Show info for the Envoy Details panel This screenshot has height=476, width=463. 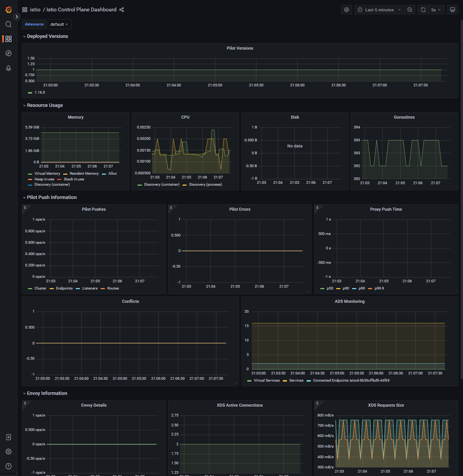25,403
